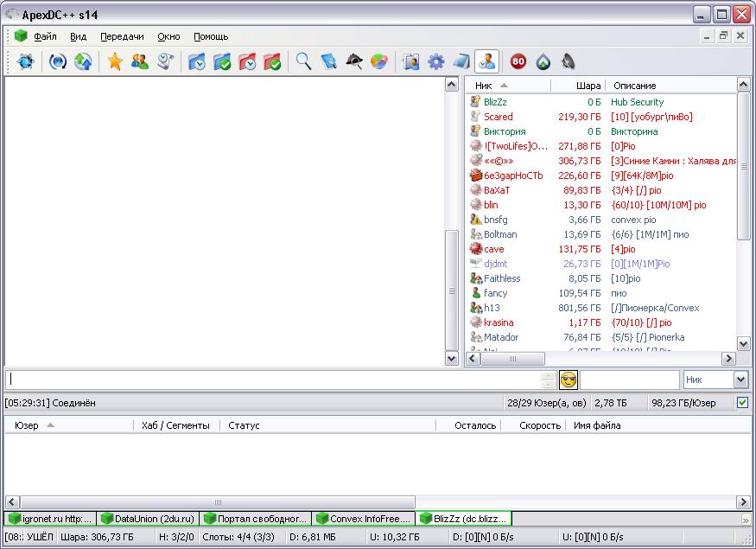Toggle the user list checkbox in status bar
Screen dimensions: 756x549
742,403
